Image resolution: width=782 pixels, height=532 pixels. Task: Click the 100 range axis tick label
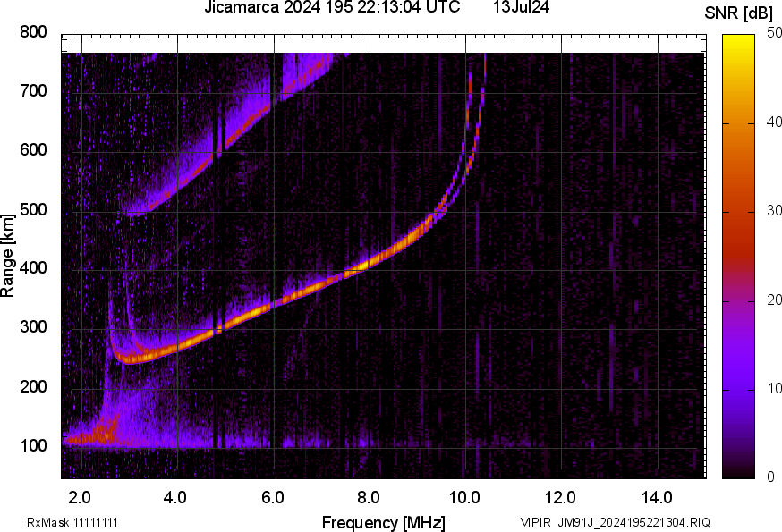coord(33,445)
